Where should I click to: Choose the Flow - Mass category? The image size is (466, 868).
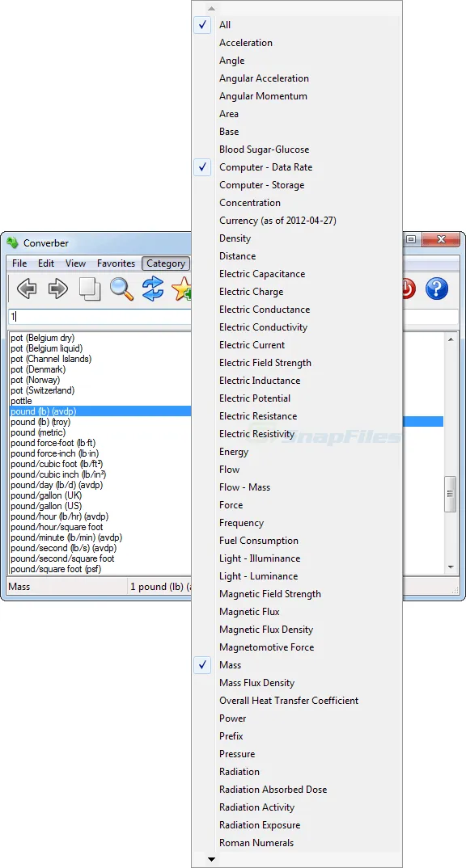pos(297,487)
